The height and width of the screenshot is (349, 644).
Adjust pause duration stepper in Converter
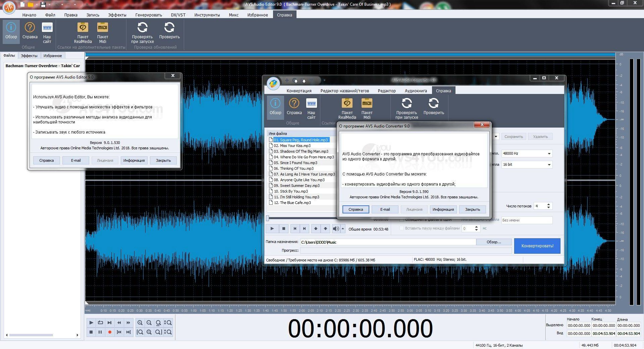[x=476, y=228]
